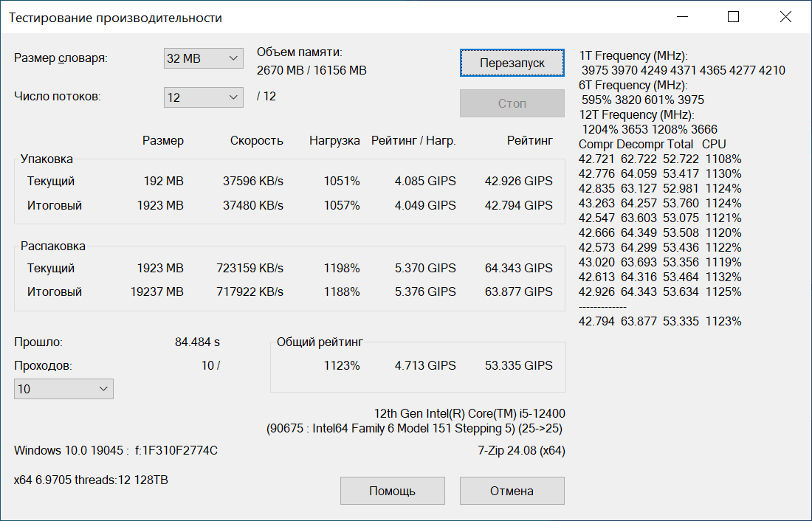Click the Compr Decompr Total CPU header

coord(652,145)
